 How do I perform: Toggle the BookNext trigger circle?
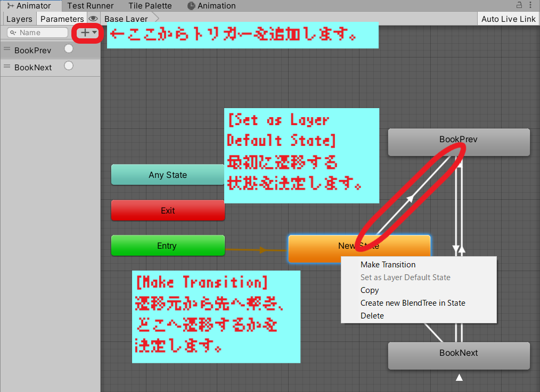tap(69, 65)
